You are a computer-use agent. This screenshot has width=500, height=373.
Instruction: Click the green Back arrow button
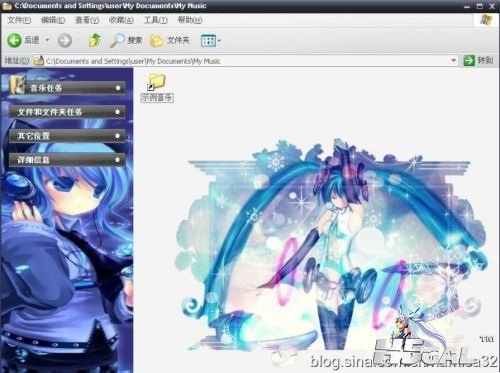14,40
